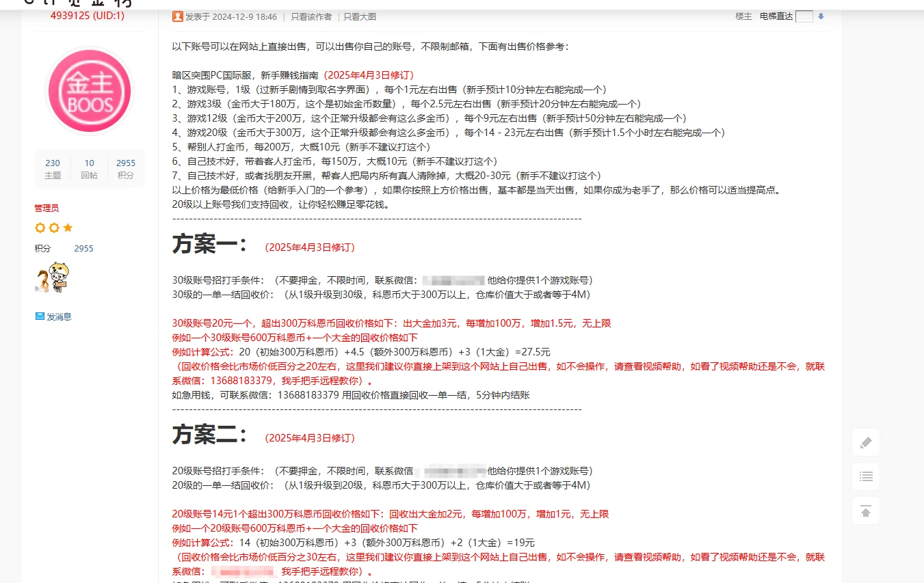Click 2955 积分 in the stats box
Screen dimensions: 924x583
click(126, 169)
